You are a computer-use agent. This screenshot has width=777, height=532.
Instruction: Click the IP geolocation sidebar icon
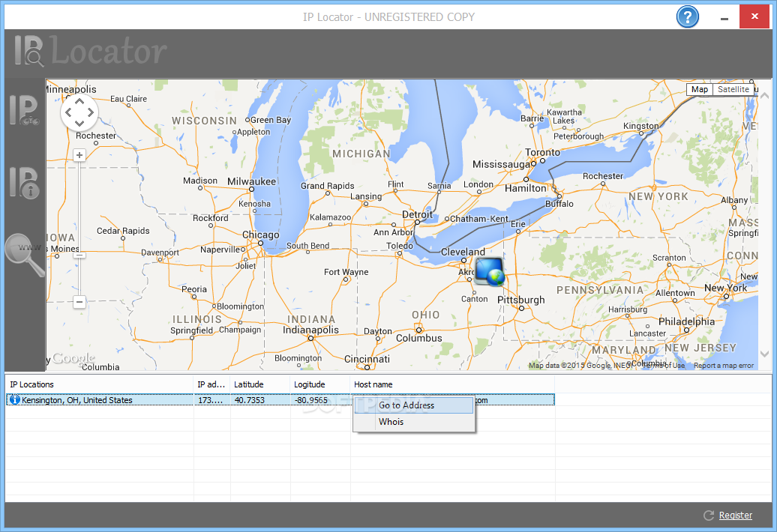(x=24, y=110)
